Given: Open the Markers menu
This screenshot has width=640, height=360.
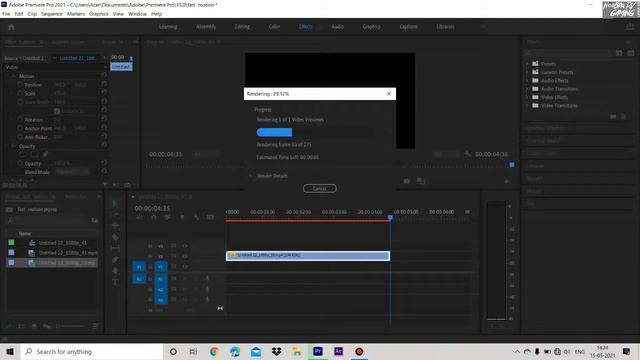Looking at the screenshot, I should 76,14.
